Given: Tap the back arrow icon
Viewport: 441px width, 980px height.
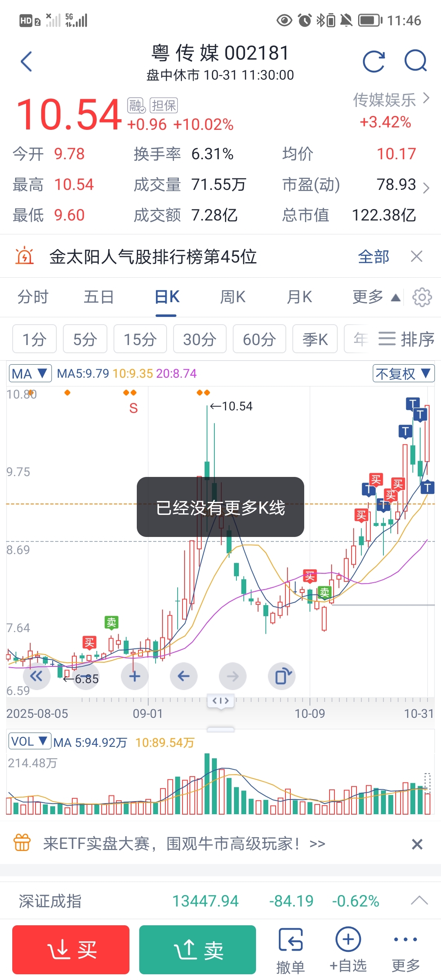Looking at the screenshot, I should click(27, 62).
